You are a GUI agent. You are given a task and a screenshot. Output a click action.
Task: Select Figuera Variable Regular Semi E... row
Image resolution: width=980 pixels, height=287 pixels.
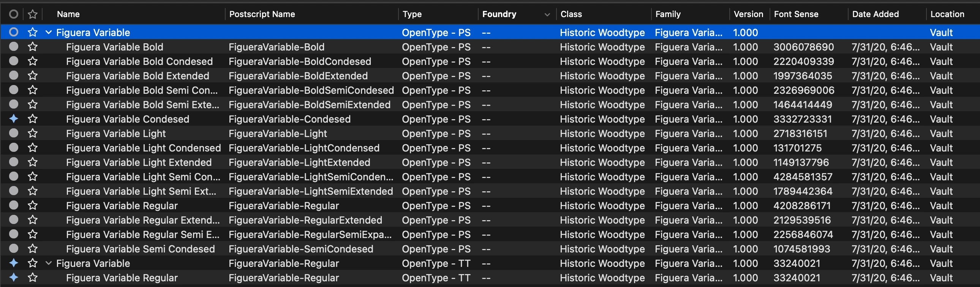[490, 235]
